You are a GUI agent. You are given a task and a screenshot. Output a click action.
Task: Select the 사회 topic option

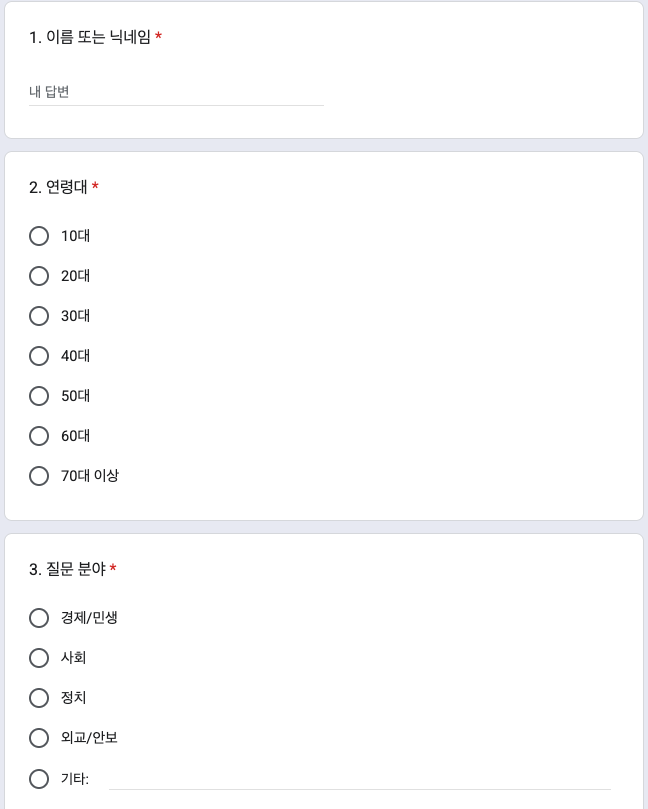coord(39,658)
